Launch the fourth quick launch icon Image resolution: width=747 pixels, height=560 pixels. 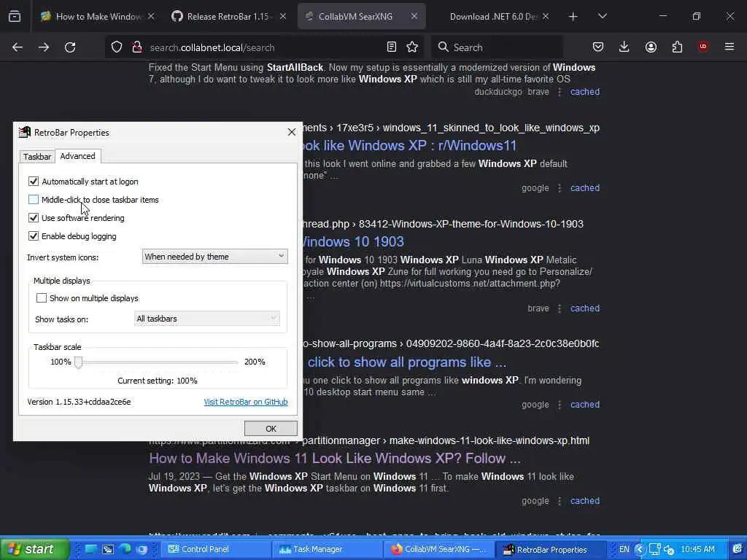[142, 549]
